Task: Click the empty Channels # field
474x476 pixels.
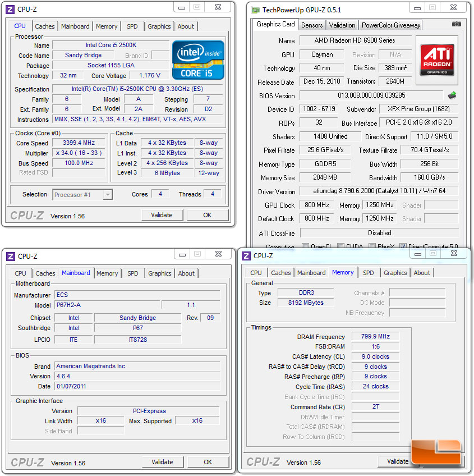Action: [417, 293]
